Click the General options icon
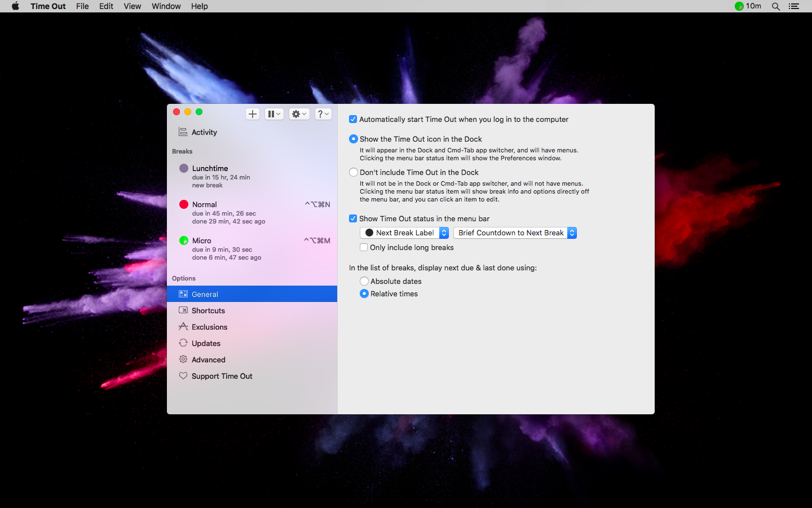 tap(183, 294)
